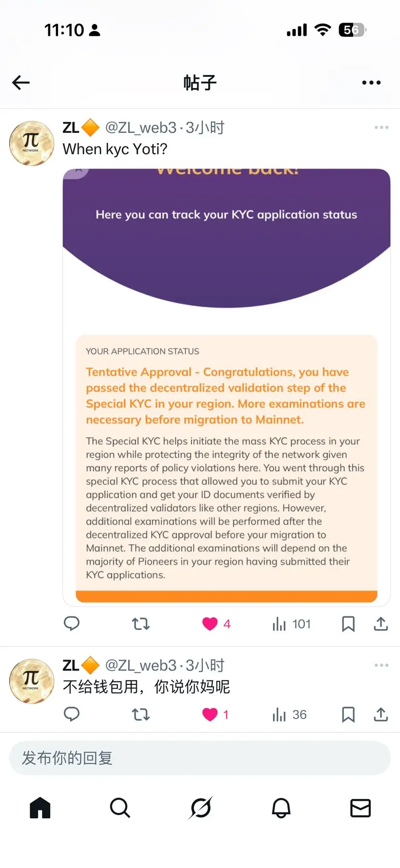This screenshot has width=400, height=868.
Task: Unlike the second post with 1 like
Action: (x=210, y=714)
